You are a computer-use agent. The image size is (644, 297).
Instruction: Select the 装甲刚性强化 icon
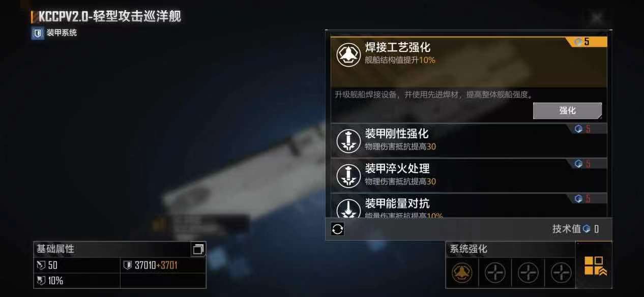pos(348,141)
